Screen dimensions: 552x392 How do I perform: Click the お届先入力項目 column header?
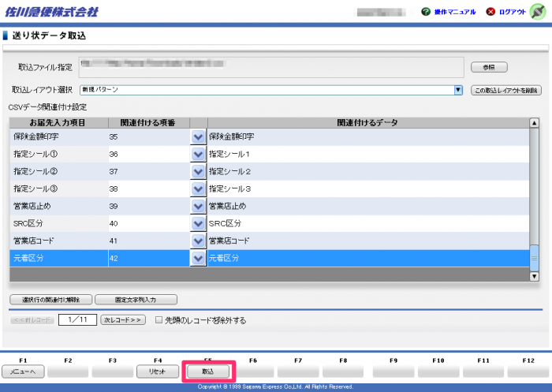click(58, 123)
